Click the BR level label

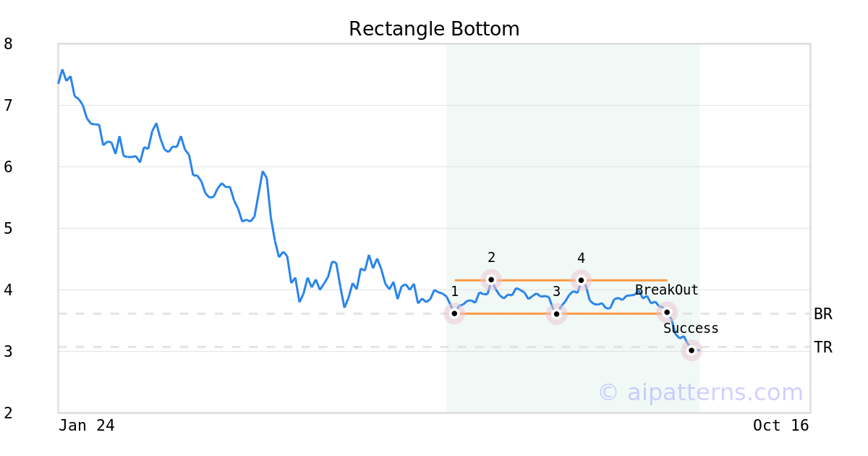tap(823, 314)
